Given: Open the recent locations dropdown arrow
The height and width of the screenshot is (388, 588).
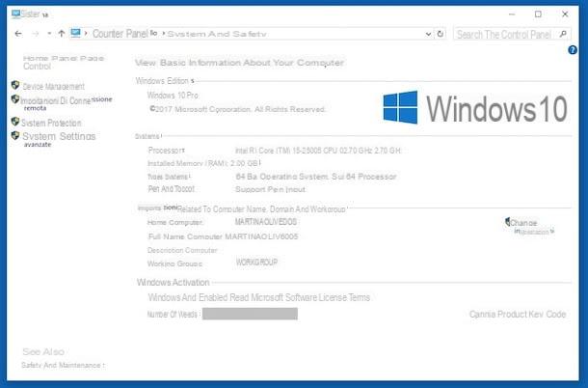Looking at the screenshot, I should [49, 34].
